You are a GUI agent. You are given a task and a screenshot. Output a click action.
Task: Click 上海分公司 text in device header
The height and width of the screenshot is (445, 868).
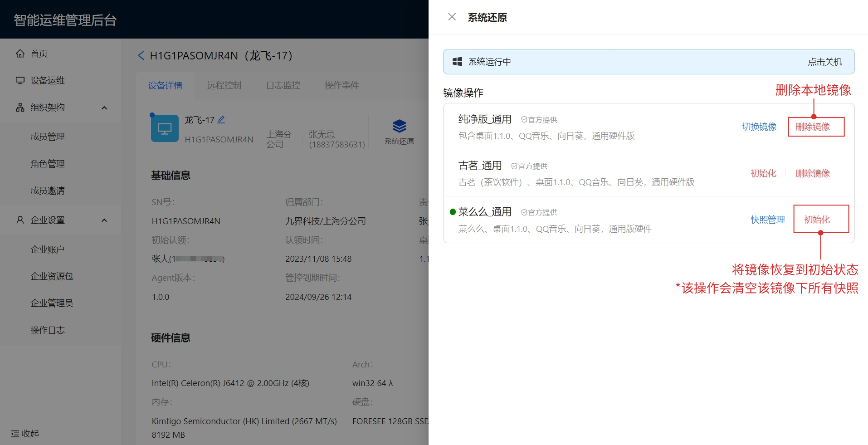click(x=279, y=139)
